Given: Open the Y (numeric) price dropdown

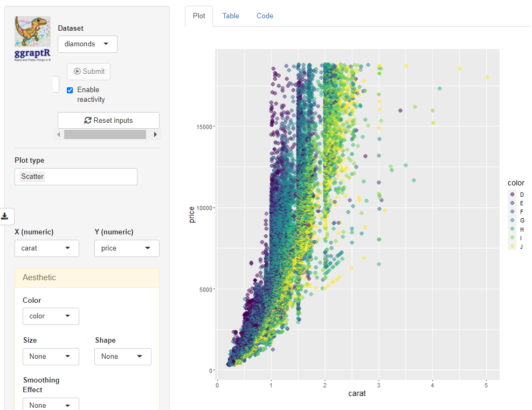Looking at the screenshot, I should click(x=127, y=248).
